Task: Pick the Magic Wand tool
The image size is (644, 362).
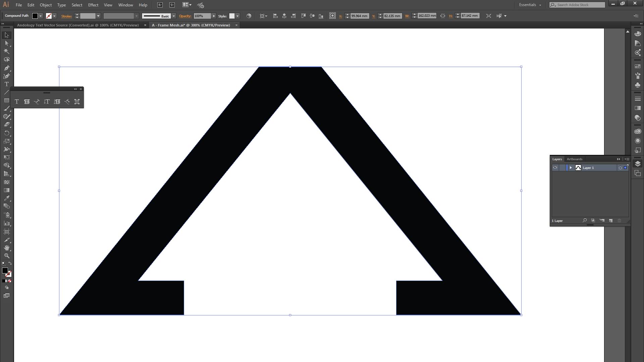Action: 6,51
